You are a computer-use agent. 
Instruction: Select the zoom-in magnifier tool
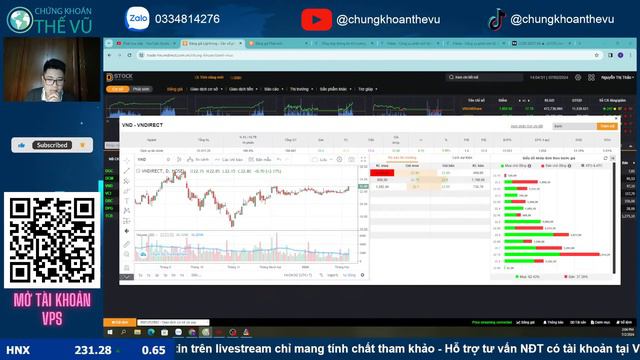(x=127, y=254)
